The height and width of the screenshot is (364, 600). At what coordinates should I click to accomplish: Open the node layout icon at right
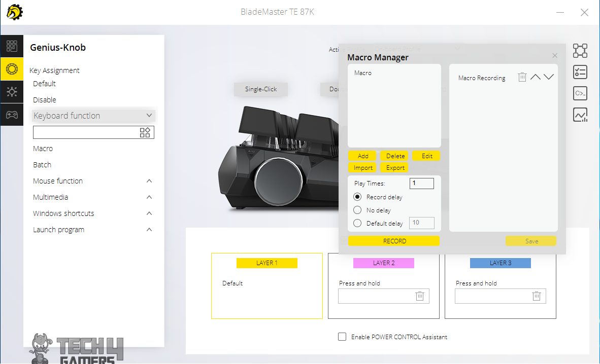(580, 51)
